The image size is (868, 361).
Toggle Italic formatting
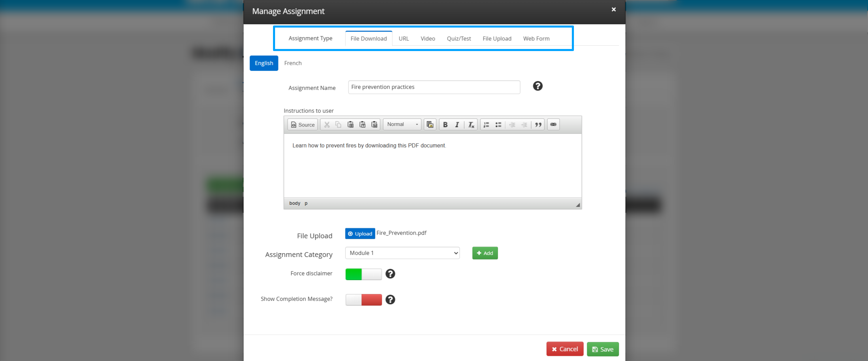coord(457,125)
